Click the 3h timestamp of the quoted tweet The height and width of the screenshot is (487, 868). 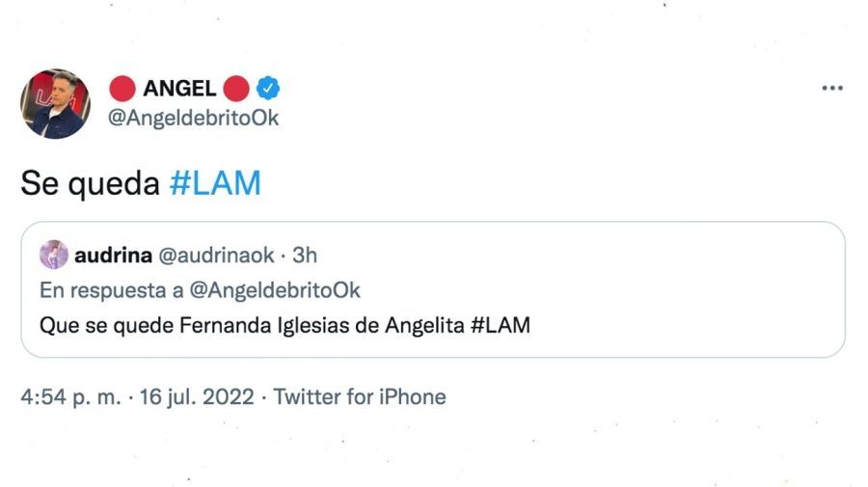tap(302, 256)
